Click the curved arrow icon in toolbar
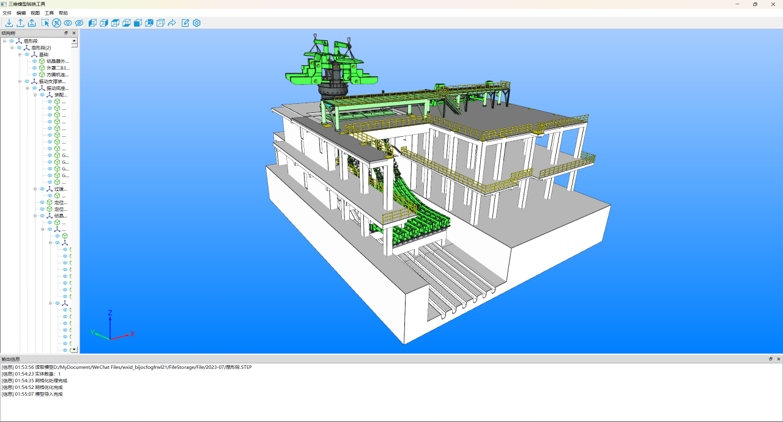Image resolution: width=783 pixels, height=422 pixels. (x=172, y=23)
